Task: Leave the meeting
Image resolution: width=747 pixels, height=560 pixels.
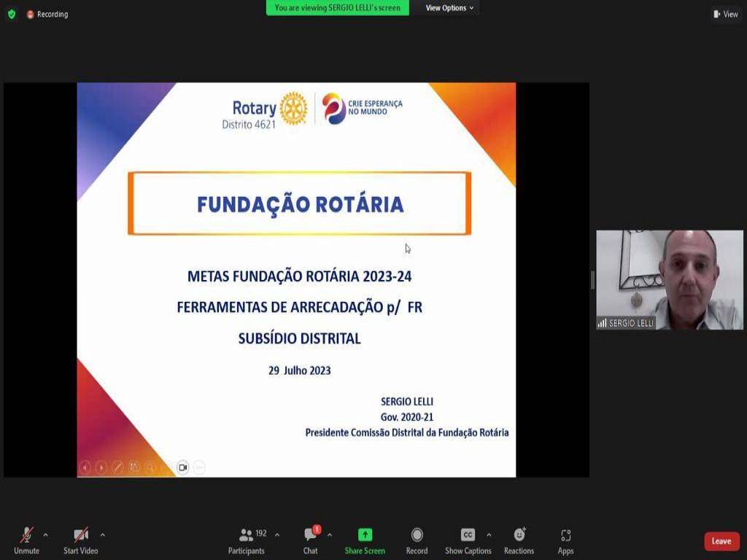Action: [721, 541]
